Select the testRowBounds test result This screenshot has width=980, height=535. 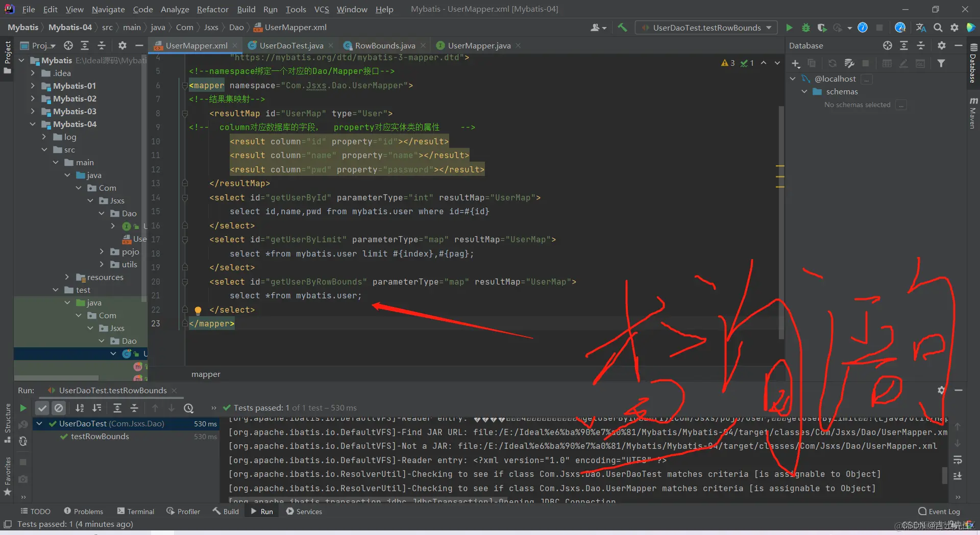coord(100,437)
